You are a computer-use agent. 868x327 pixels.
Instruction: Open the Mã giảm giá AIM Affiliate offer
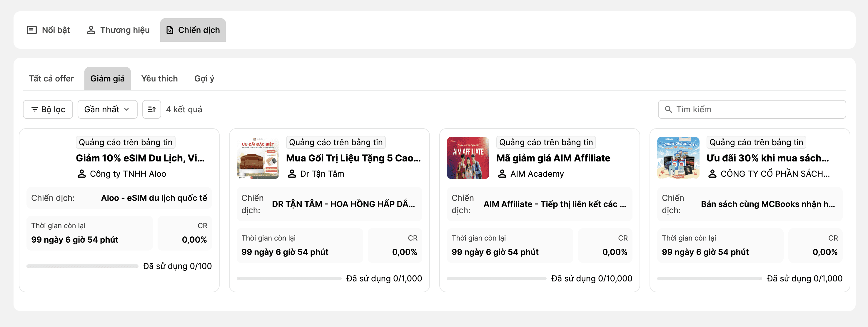(x=553, y=158)
